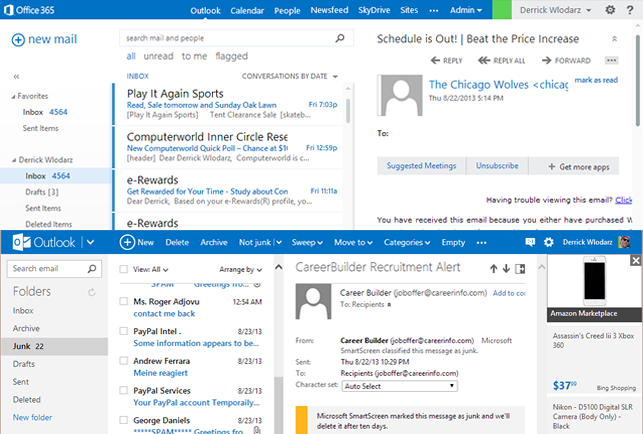Open the Sweep dropdown menu
Screen dimensions: 643x434
pos(308,242)
